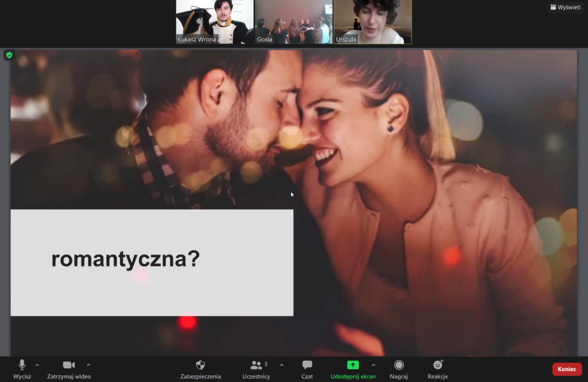Image resolution: width=588 pixels, height=382 pixels.
Task: Open Reakcje emoji reactions
Action: (x=438, y=365)
